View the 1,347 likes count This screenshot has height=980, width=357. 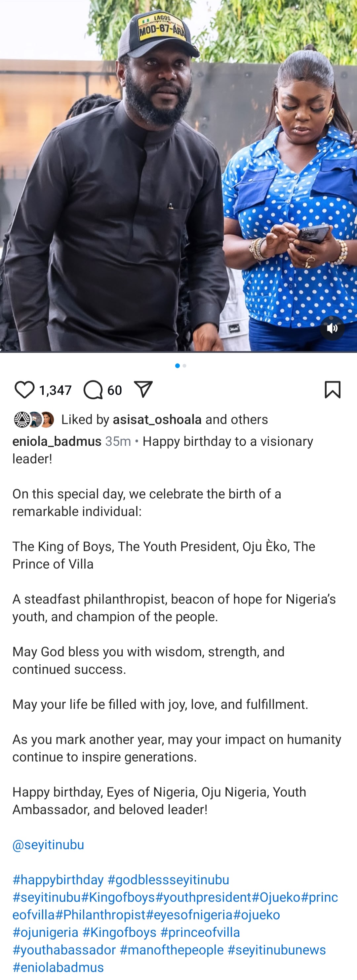(56, 390)
